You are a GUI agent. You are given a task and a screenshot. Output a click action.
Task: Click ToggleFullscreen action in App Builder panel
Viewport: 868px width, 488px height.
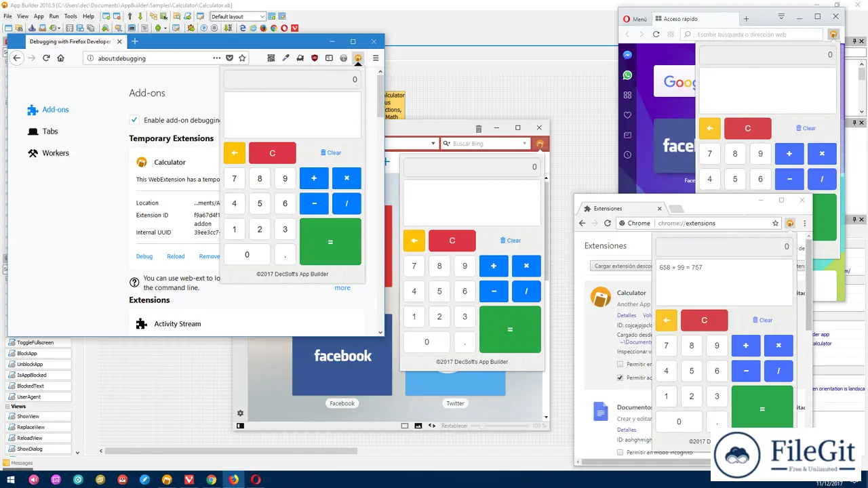coord(39,343)
